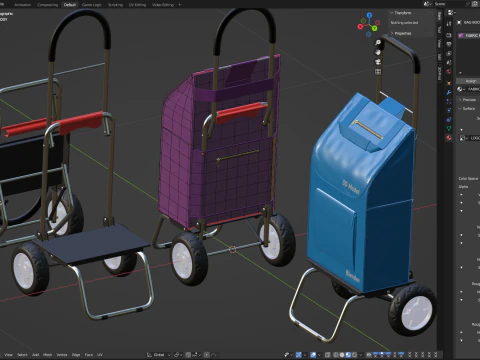Screen dimensions: 480x360
Task: Open the Mesh menu in viewport header
Action: tap(48, 355)
